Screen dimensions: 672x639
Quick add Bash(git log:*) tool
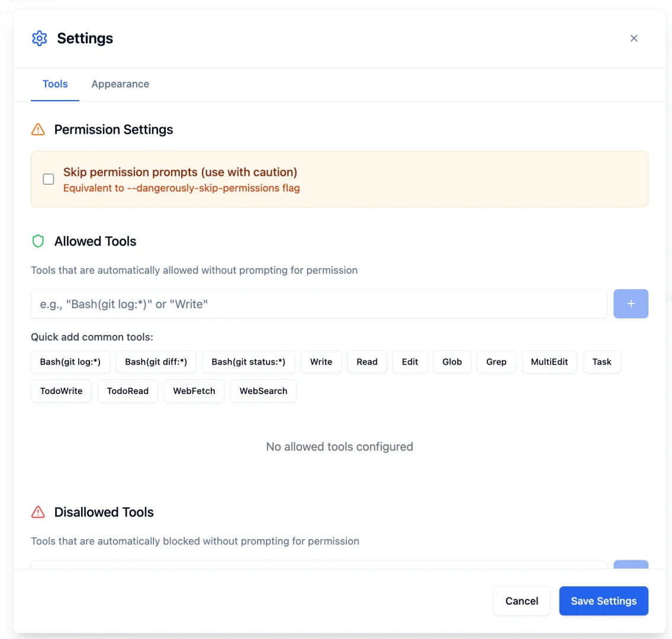(70, 362)
